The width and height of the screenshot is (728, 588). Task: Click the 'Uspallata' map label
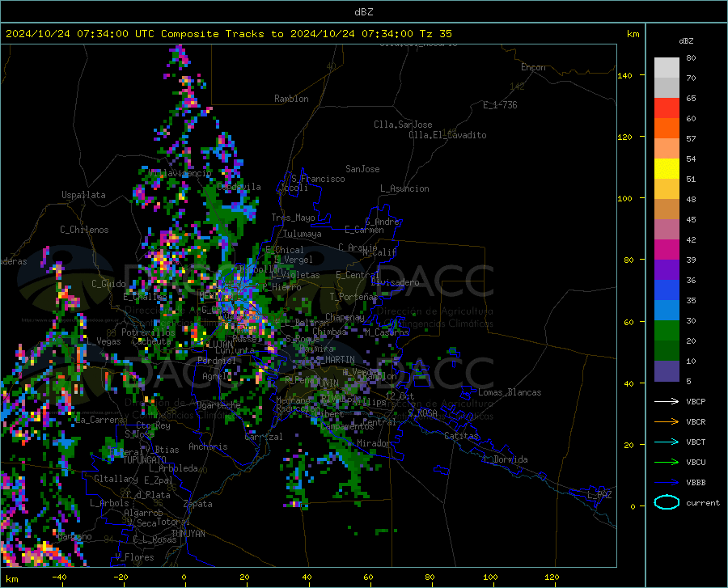[x=83, y=195]
